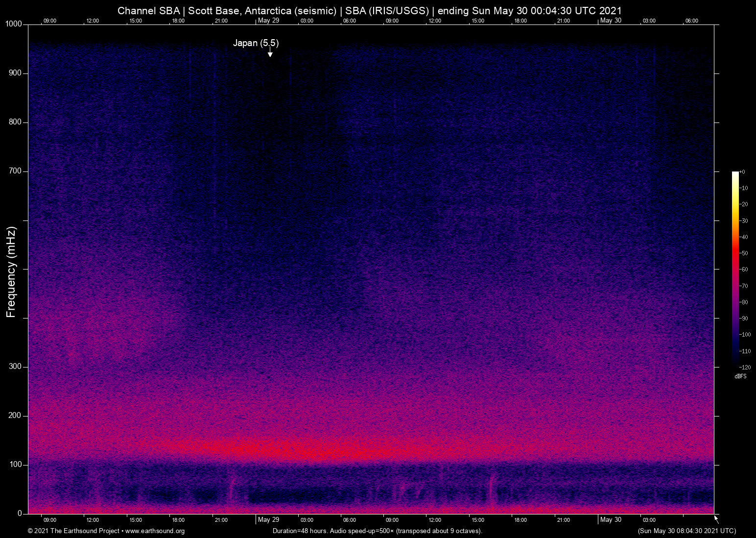Click 'May 30' on the bottom time axis
The image size is (756, 538).
[x=611, y=520]
